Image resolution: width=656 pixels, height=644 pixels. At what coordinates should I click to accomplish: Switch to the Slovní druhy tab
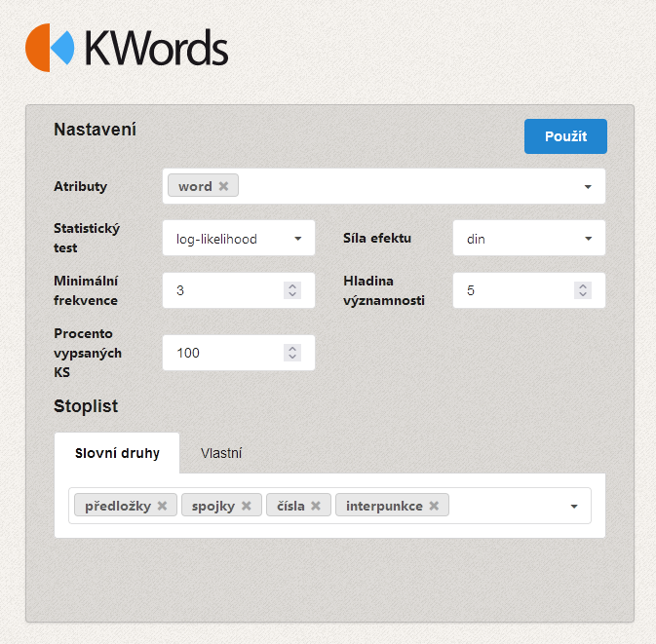[117, 453]
